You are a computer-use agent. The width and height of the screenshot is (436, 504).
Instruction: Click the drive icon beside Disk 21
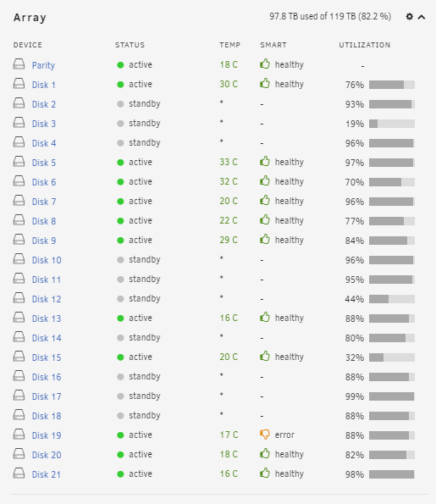tap(19, 474)
